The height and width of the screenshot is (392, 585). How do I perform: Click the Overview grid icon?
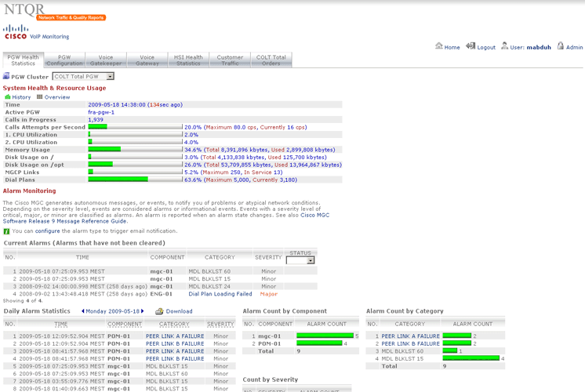(x=40, y=97)
